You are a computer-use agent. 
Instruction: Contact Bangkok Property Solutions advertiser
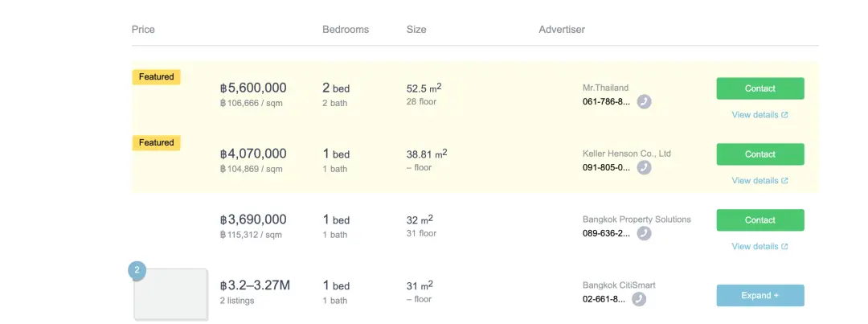760,220
